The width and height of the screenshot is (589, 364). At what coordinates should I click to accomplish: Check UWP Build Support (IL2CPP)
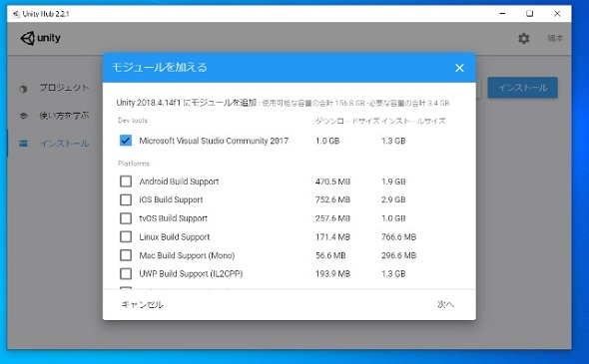(x=126, y=273)
